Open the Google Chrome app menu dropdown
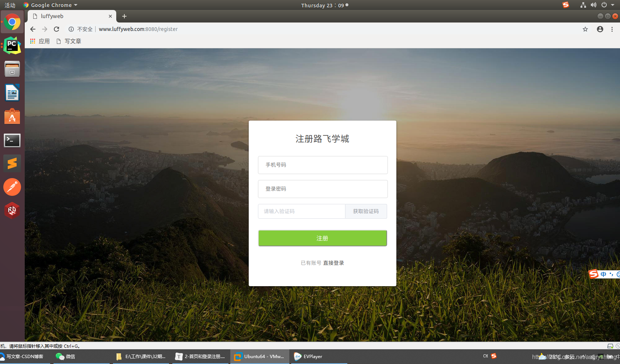Screen dimensions: 620x364 [x=51, y=5]
